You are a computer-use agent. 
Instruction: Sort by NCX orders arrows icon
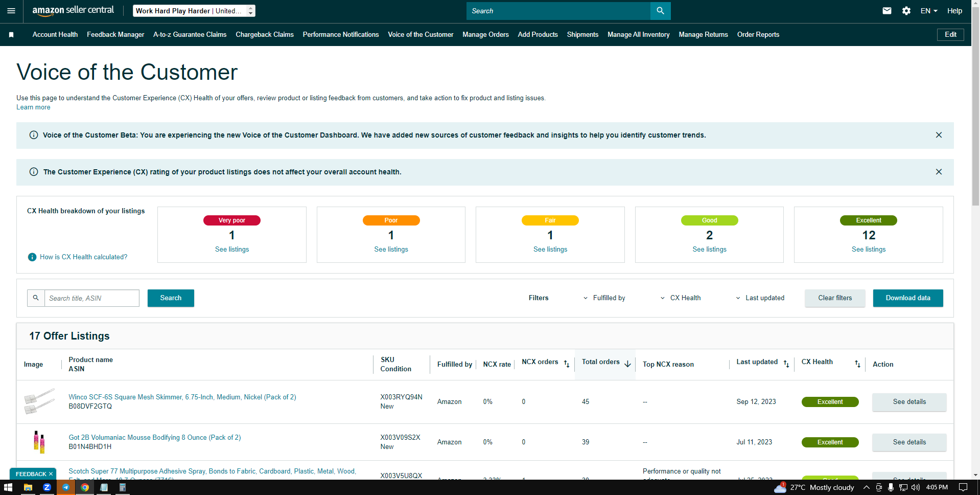pyautogui.click(x=567, y=364)
